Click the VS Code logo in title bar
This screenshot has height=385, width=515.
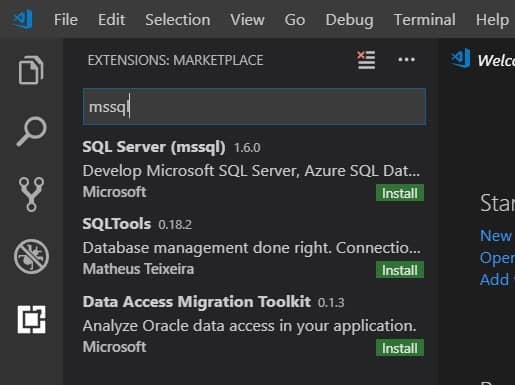point(22,20)
